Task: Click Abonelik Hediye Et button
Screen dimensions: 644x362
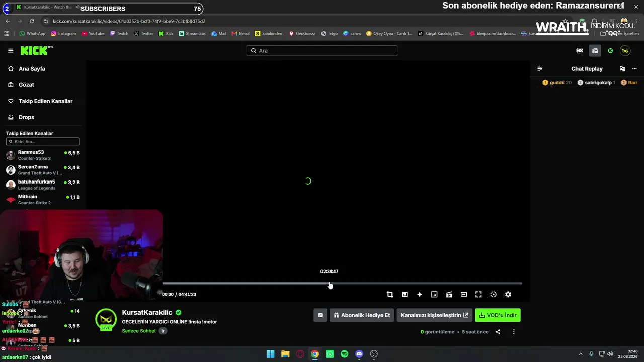Action: (x=362, y=315)
